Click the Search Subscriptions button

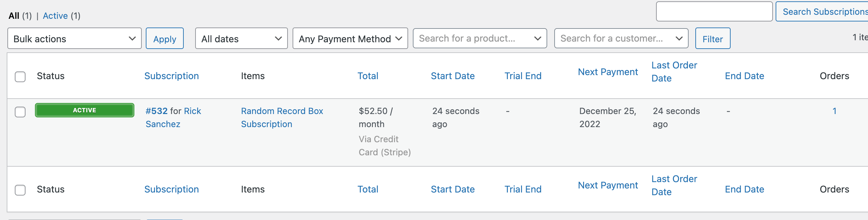(x=822, y=11)
